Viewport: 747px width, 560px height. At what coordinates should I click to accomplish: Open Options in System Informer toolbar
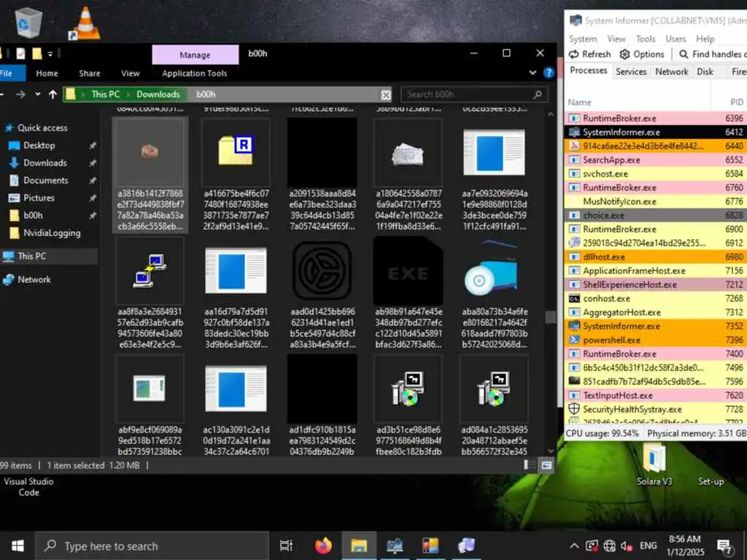coord(642,54)
